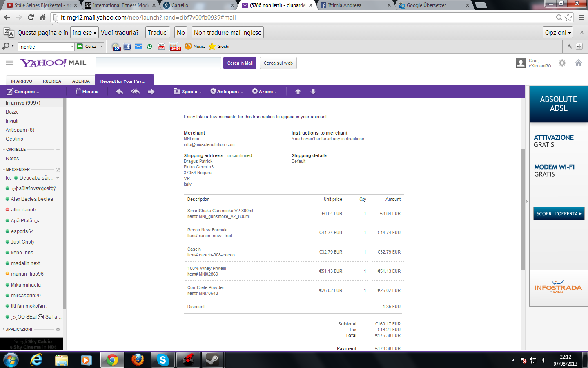Click Cerca in Mail button

[240, 63]
